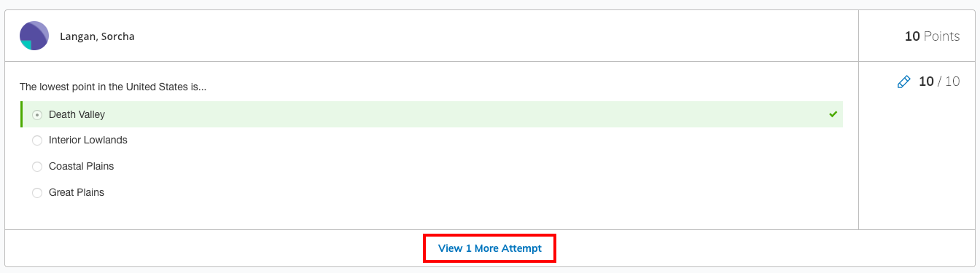980x273 pixels.
Task: Click the green highlighted answer row
Action: (x=432, y=114)
